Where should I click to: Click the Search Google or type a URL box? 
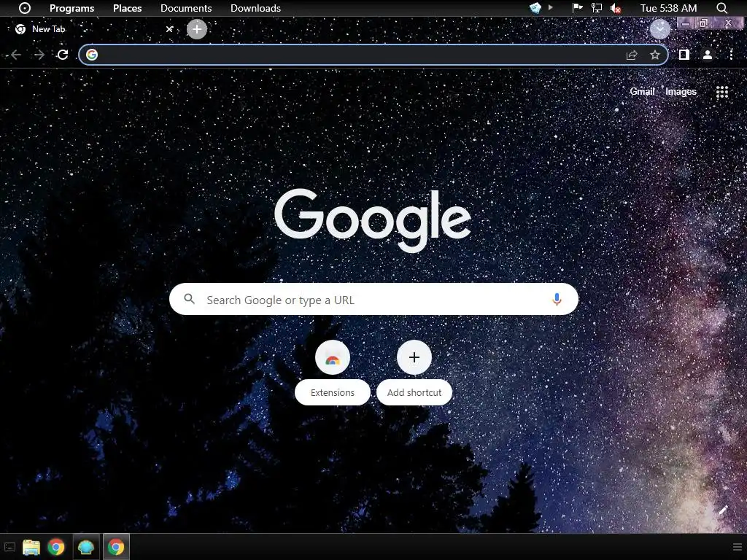[373, 299]
